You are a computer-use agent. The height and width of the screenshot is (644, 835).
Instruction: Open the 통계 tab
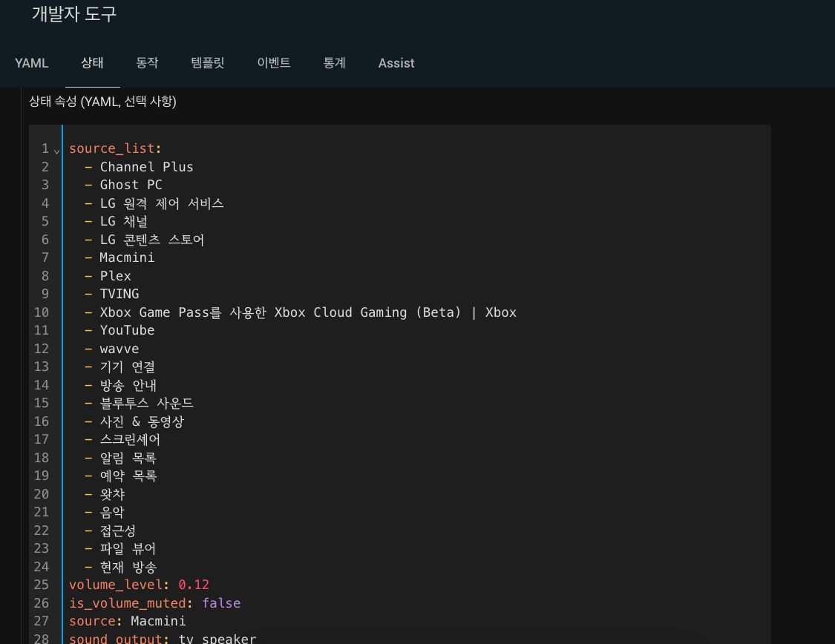(334, 63)
